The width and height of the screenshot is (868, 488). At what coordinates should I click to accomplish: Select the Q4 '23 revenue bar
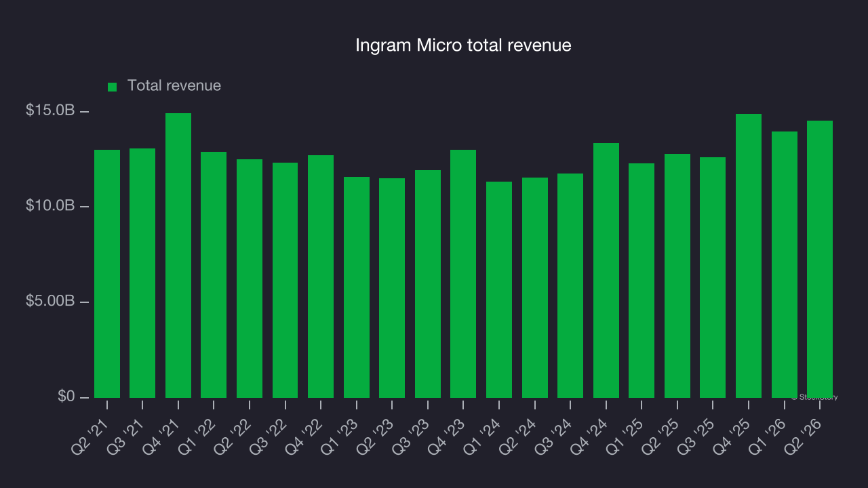click(463, 274)
